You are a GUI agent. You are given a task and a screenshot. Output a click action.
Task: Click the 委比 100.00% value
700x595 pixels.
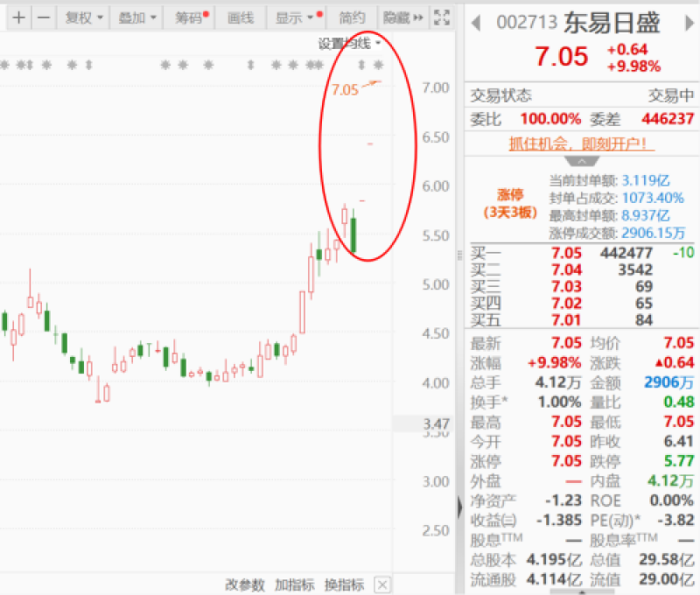(550, 119)
